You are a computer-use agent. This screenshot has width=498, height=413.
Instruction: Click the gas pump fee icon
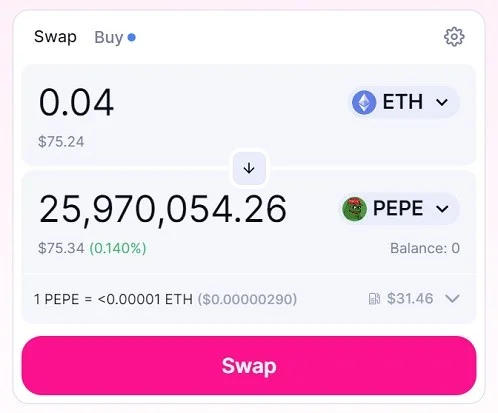pyautogui.click(x=374, y=299)
